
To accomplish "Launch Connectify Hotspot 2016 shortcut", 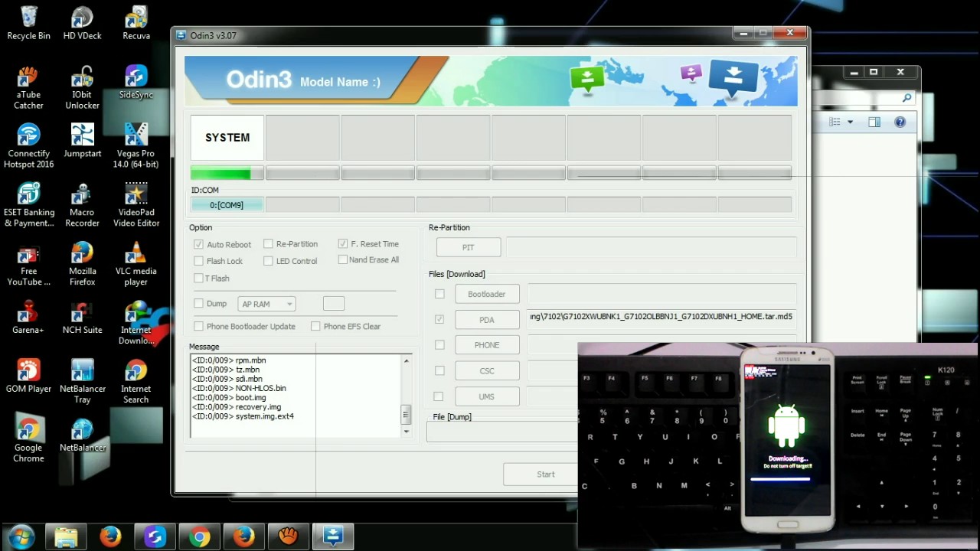I will [28, 145].
